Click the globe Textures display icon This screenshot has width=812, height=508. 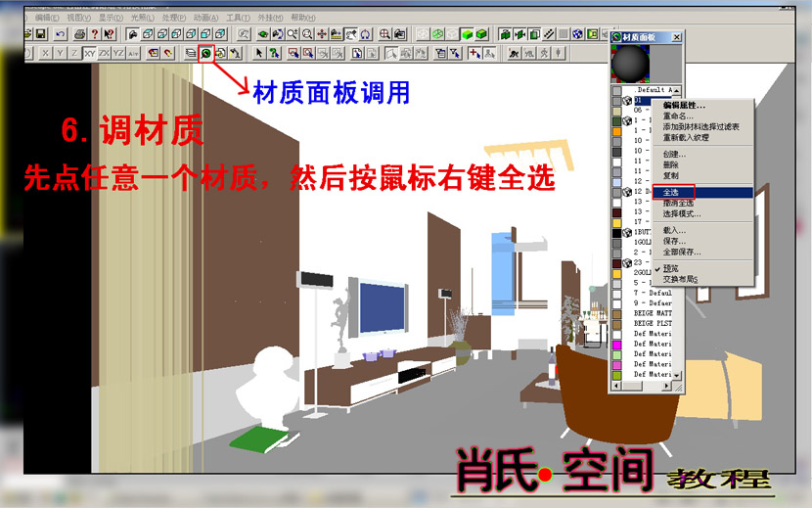(x=578, y=34)
